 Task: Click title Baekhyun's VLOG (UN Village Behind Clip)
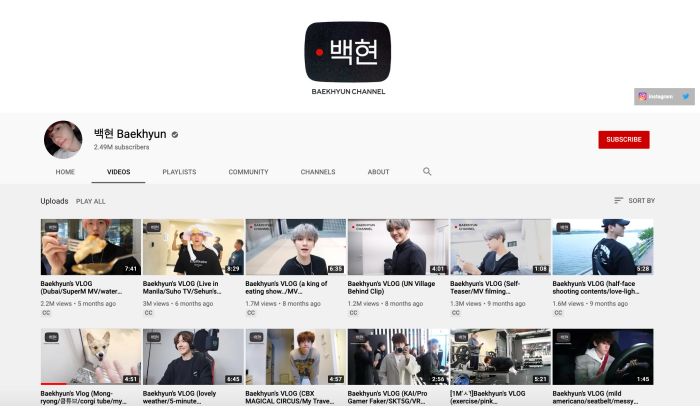pyautogui.click(x=391, y=287)
